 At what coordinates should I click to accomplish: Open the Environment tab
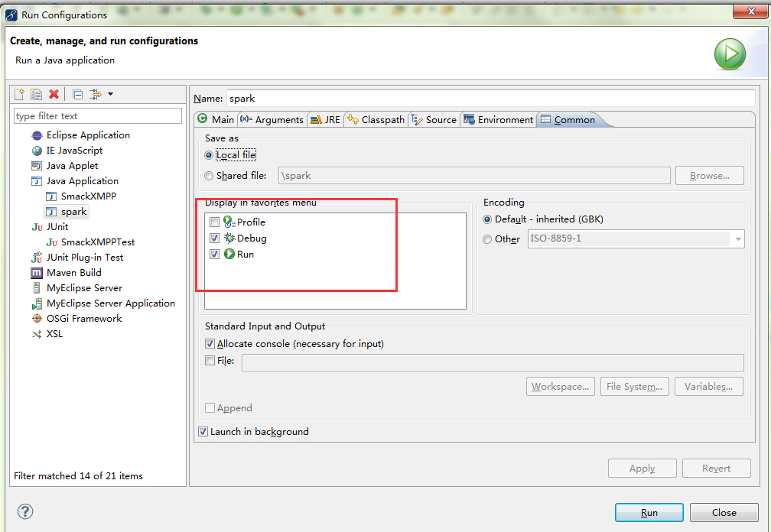click(x=498, y=119)
